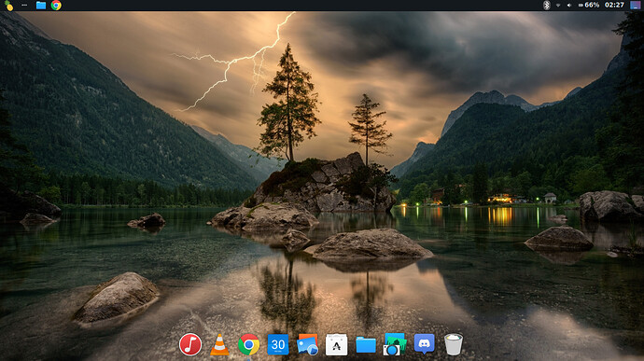Screen dimensions: 644x361
Task: Click the purple desktop icon in tray
Action: 635,5
